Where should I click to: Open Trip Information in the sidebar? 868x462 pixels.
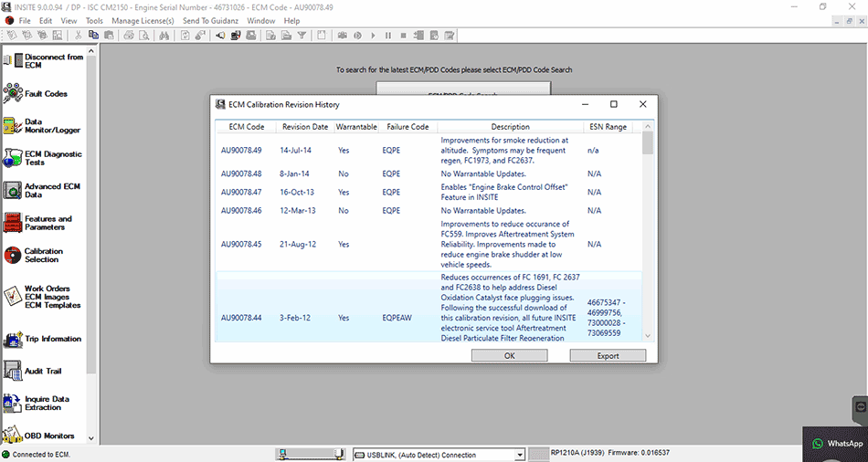coord(12,339)
